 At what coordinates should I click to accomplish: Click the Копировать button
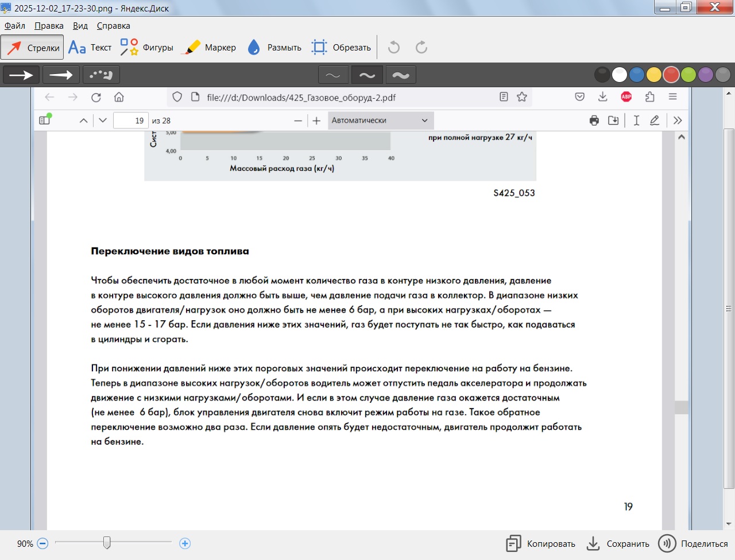tap(540, 544)
